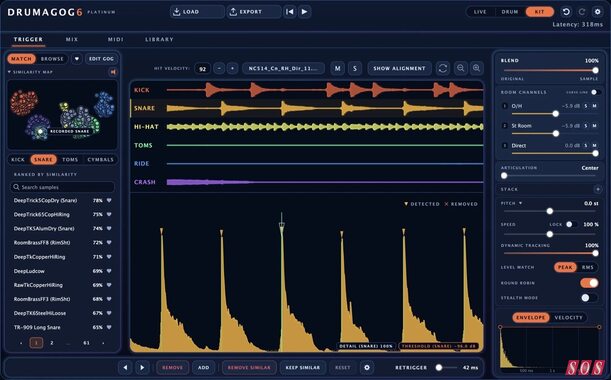611x380 pixels.
Task: Click the Add hit button
Action: (x=203, y=368)
